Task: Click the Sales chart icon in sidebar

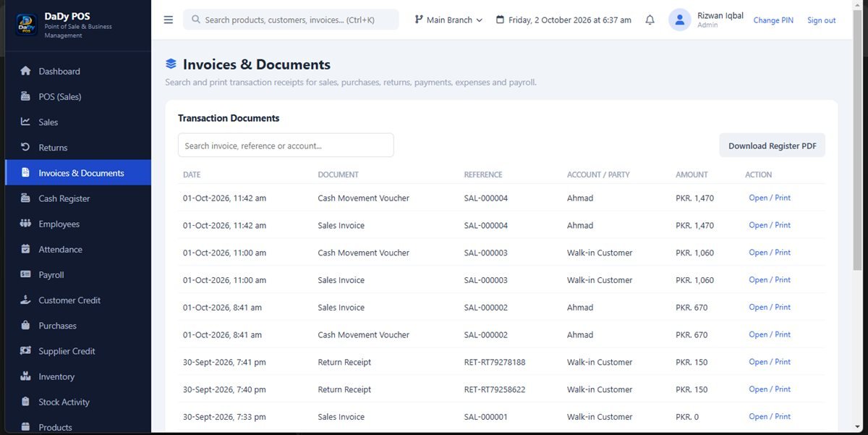Action: (25, 122)
